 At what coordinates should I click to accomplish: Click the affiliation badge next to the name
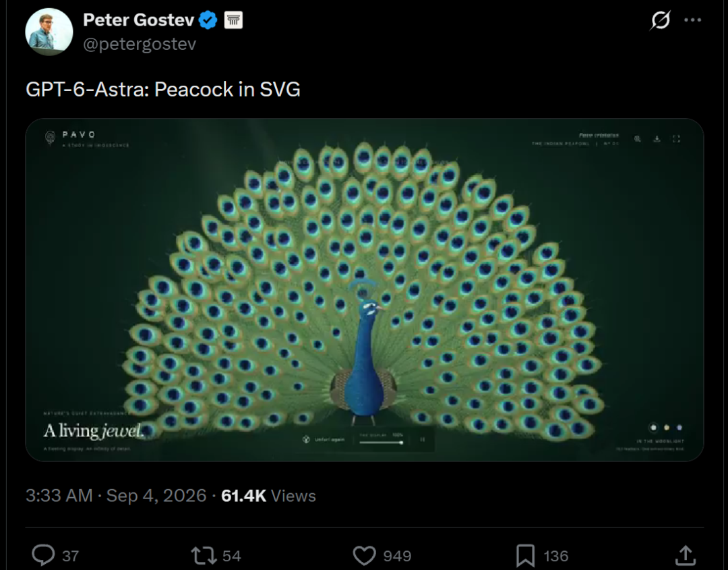pos(233,20)
